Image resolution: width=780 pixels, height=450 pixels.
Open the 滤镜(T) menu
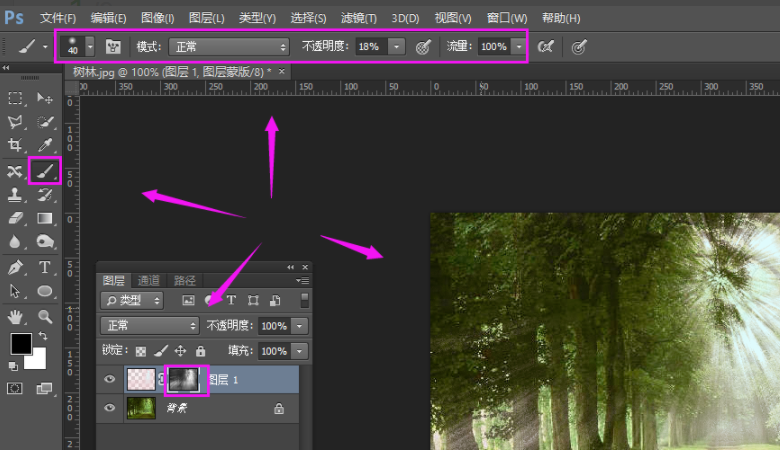pos(358,18)
